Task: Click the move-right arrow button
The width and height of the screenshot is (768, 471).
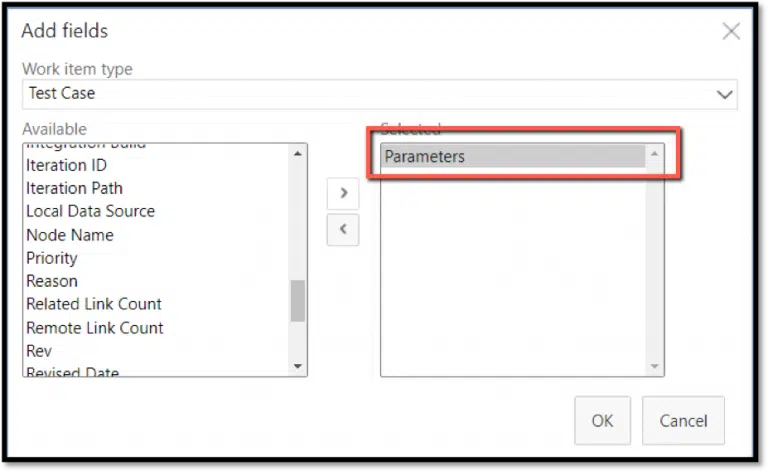Action: coord(343,193)
